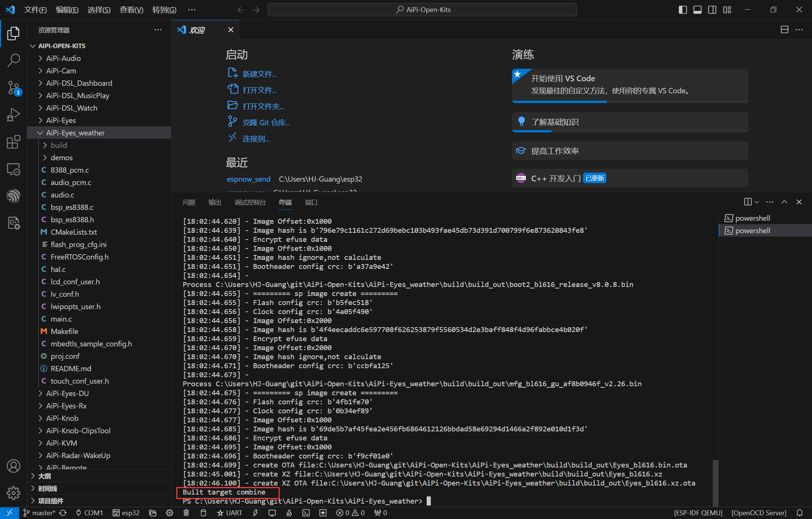Click the [OpenOCD Server] status item

pyautogui.click(x=759, y=513)
